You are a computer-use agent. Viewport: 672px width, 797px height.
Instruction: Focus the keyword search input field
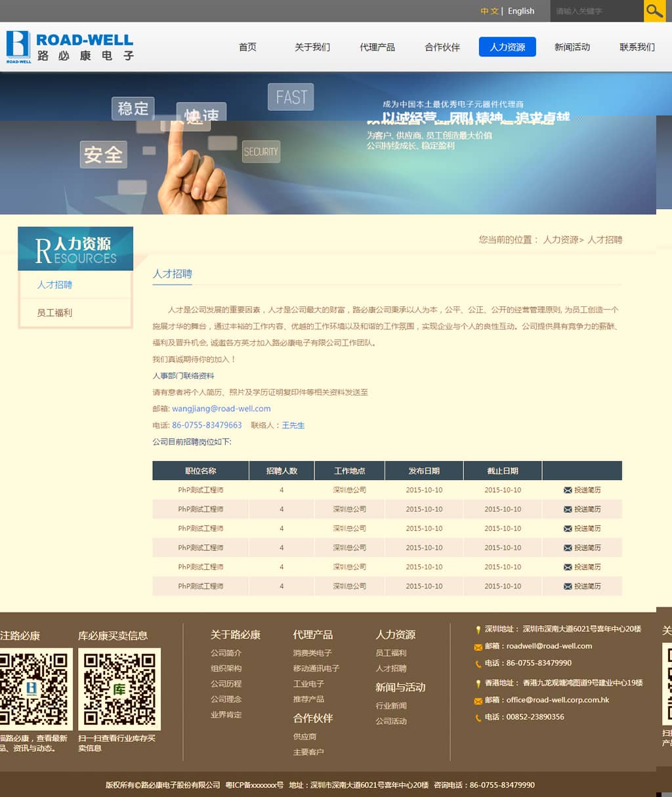click(x=594, y=11)
